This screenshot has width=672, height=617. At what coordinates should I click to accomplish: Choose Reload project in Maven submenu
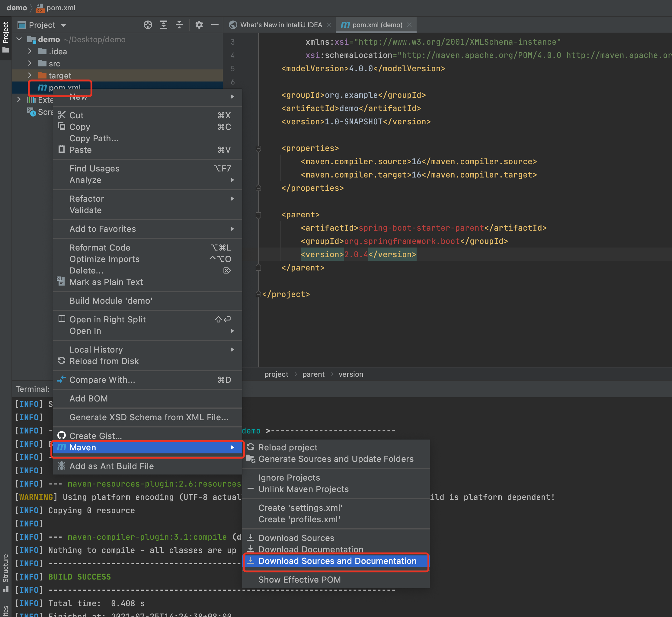288,447
